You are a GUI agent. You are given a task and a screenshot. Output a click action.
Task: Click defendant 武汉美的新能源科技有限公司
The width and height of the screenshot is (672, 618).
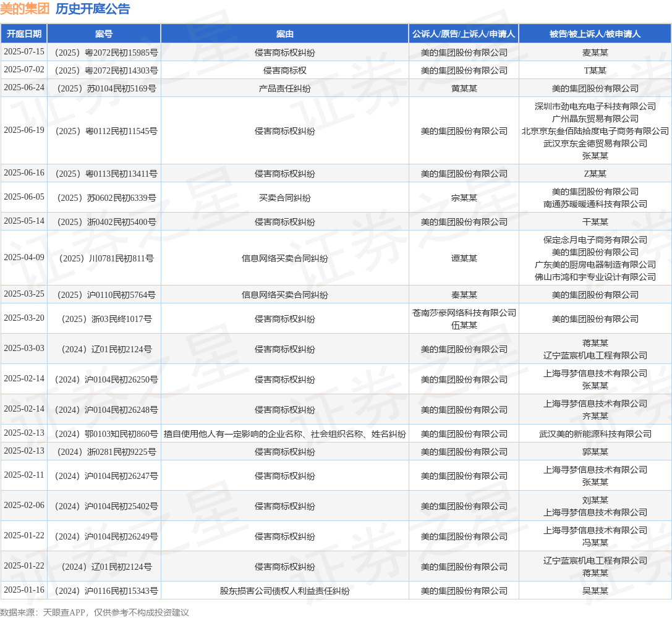tap(595, 434)
